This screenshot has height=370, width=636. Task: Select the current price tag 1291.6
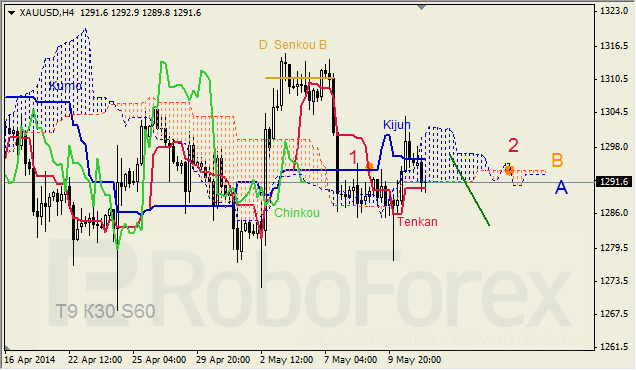pos(615,182)
